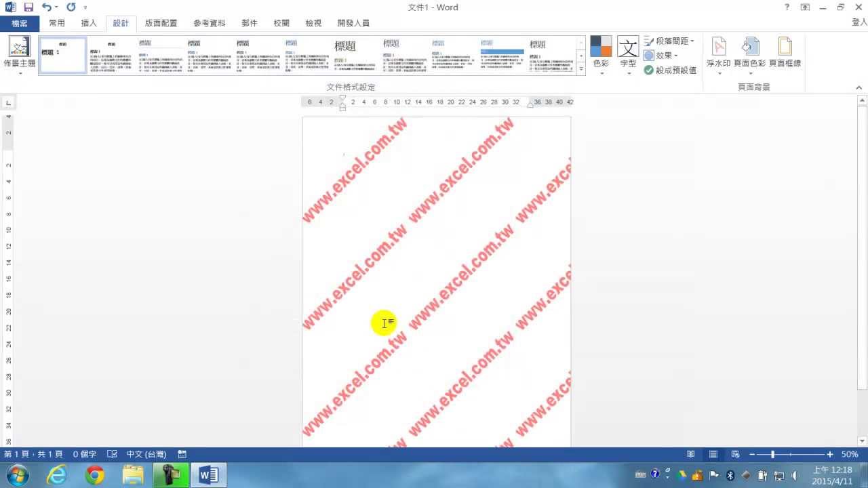This screenshot has height=488, width=868.
Task: Switch to the 檢視 View tab
Action: pos(313,23)
